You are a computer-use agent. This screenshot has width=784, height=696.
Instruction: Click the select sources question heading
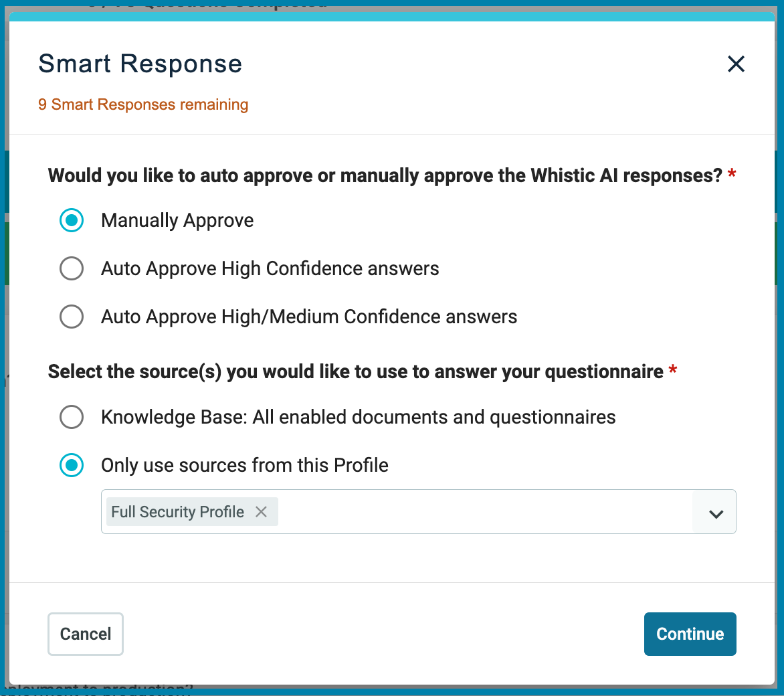[x=358, y=371]
